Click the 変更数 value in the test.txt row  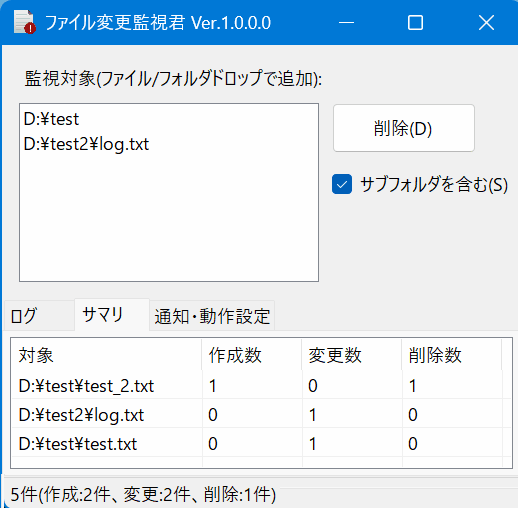313,444
